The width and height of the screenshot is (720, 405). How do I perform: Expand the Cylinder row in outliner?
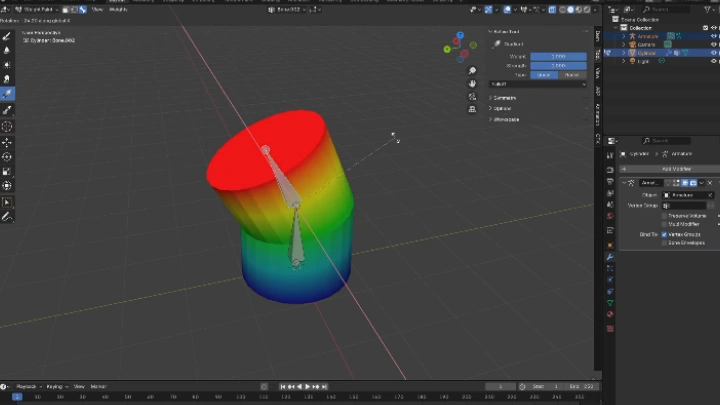(624, 53)
